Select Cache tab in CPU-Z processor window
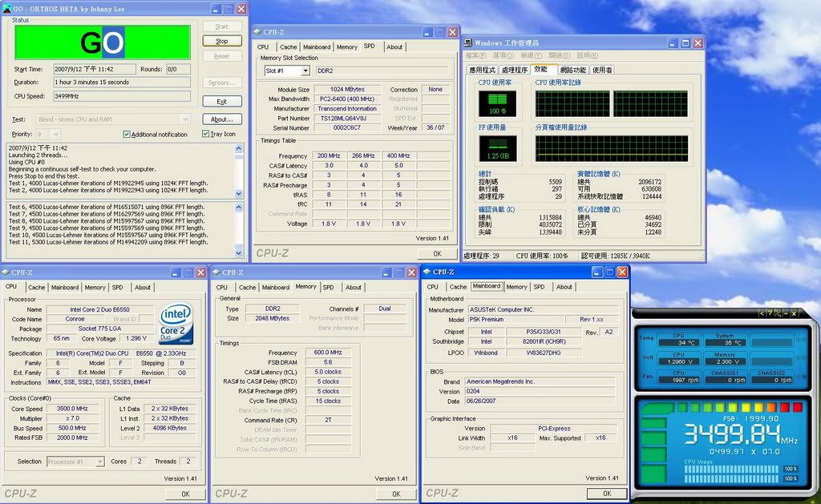This screenshot has width=821, height=504. click(37, 288)
